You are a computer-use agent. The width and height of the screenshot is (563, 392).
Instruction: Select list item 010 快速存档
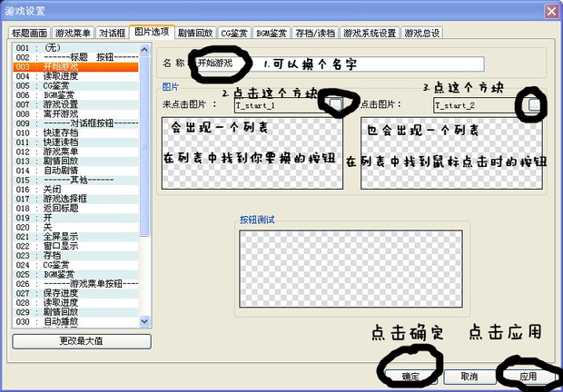(75, 132)
